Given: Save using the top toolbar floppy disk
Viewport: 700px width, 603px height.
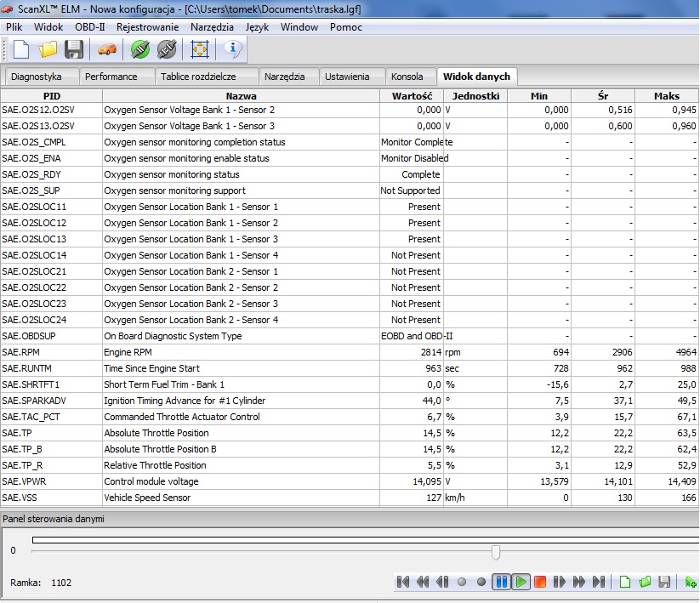Looking at the screenshot, I should point(74,49).
